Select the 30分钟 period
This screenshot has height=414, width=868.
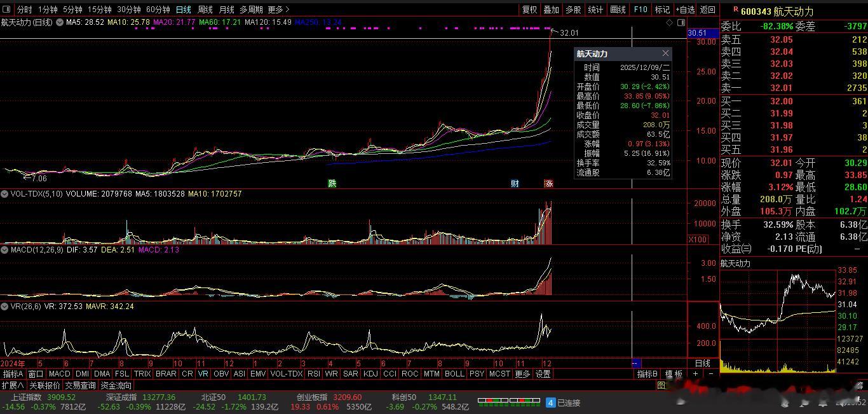click(x=129, y=10)
